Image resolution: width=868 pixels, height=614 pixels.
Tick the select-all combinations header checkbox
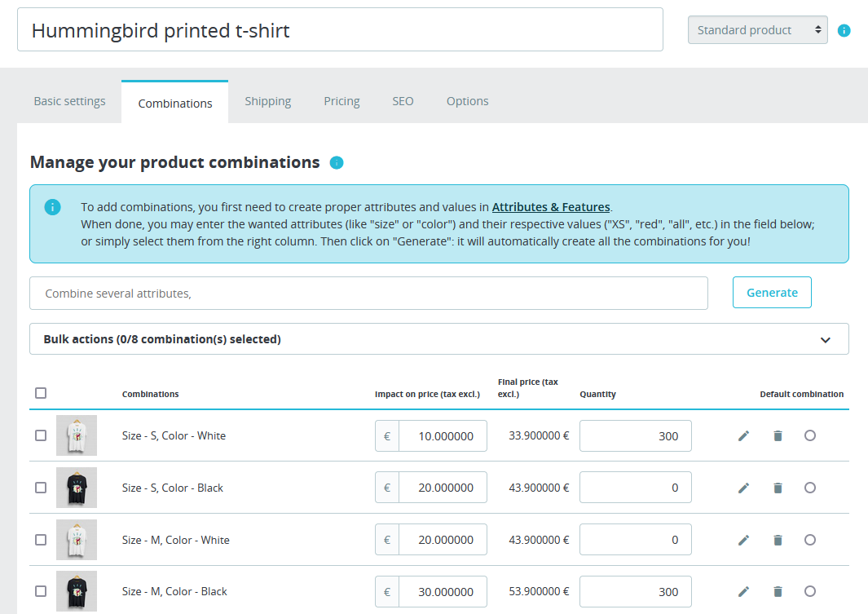point(41,393)
